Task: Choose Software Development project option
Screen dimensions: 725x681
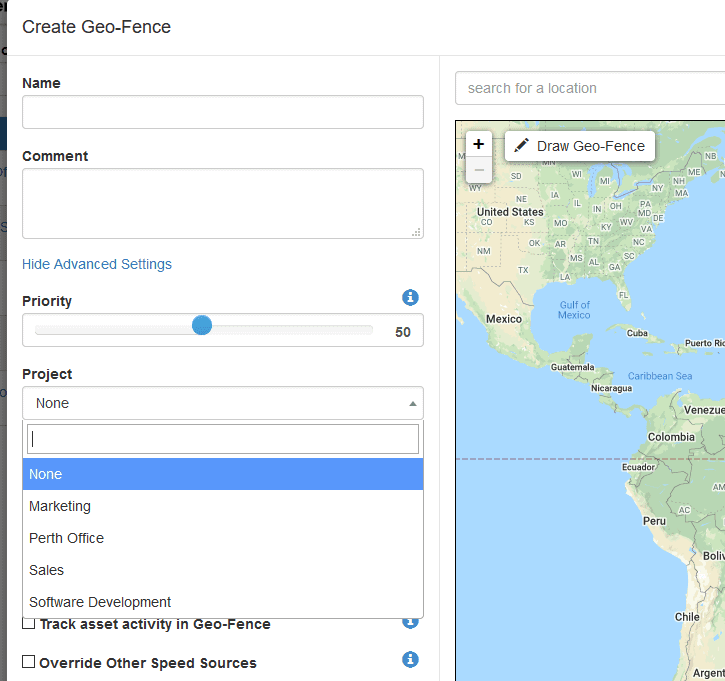Action: coord(223,601)
